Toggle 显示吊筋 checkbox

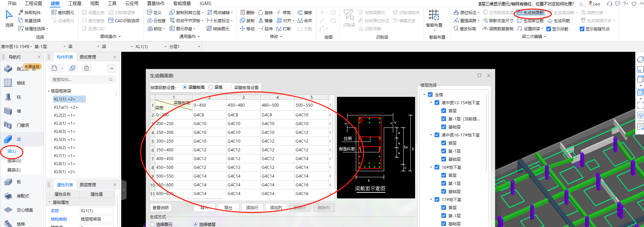(549, 29)
